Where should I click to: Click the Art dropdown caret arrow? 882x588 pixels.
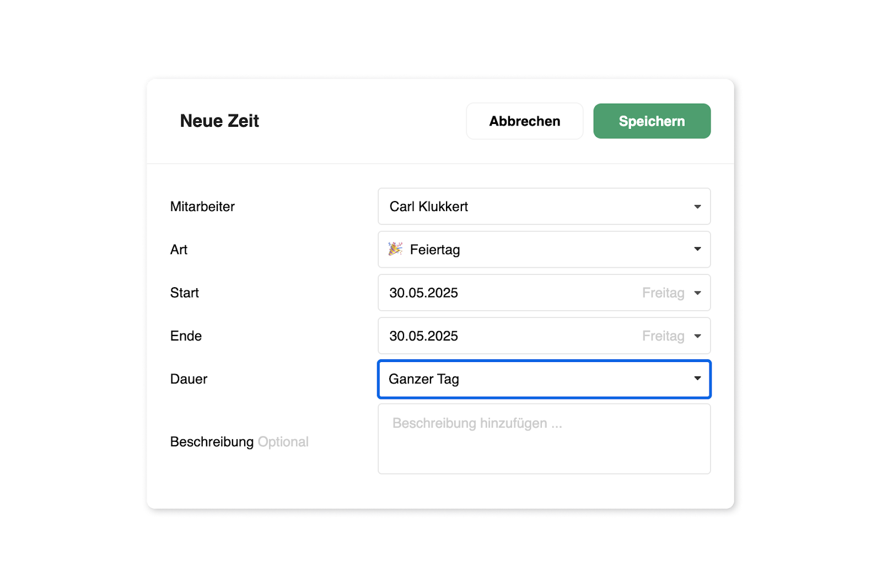point(697,249)
